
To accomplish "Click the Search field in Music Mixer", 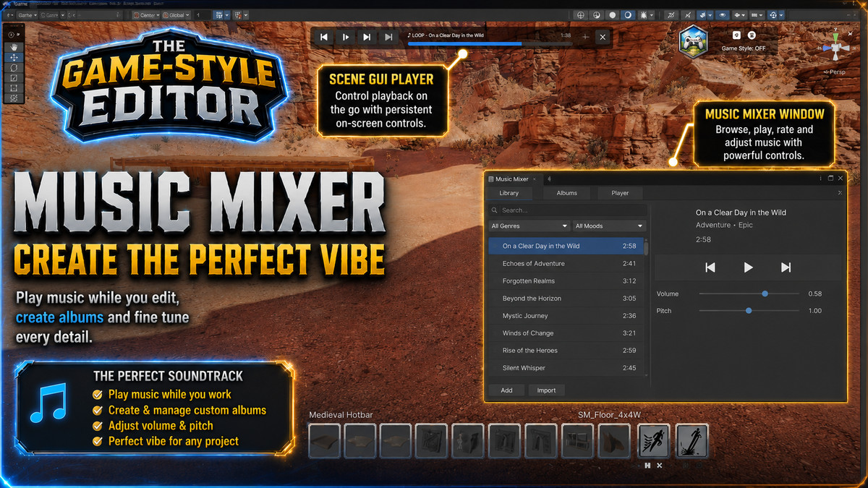I will pyautogui.click(x=566, y=210).
